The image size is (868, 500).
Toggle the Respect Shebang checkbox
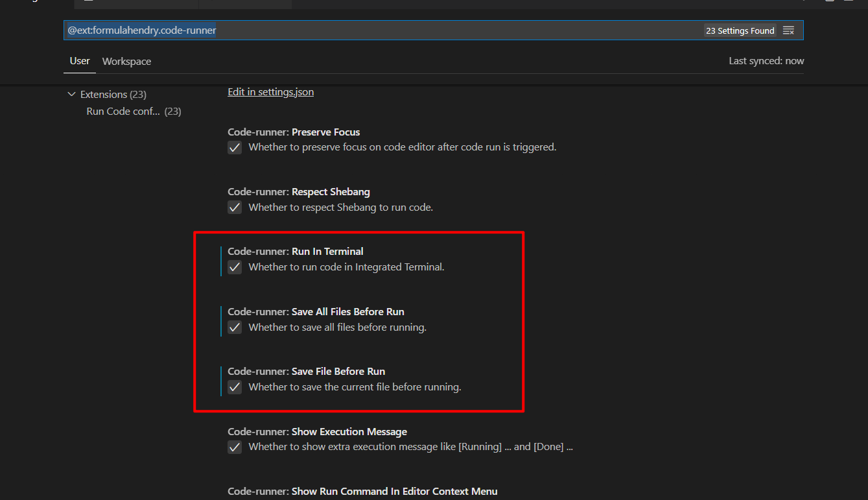[235, 208]
